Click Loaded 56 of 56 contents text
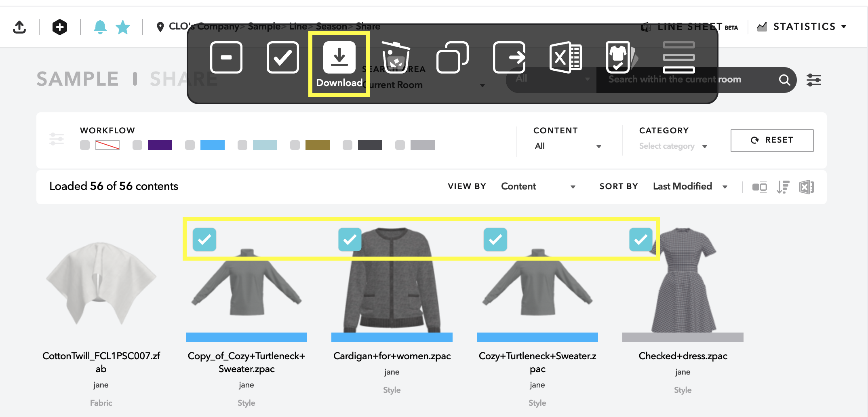 [114, 186]
